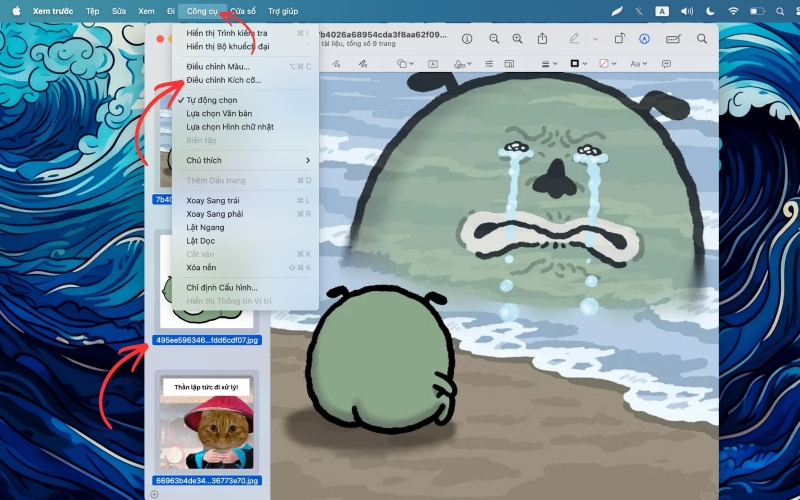Open the Xem menu

(x=146, y=11)
